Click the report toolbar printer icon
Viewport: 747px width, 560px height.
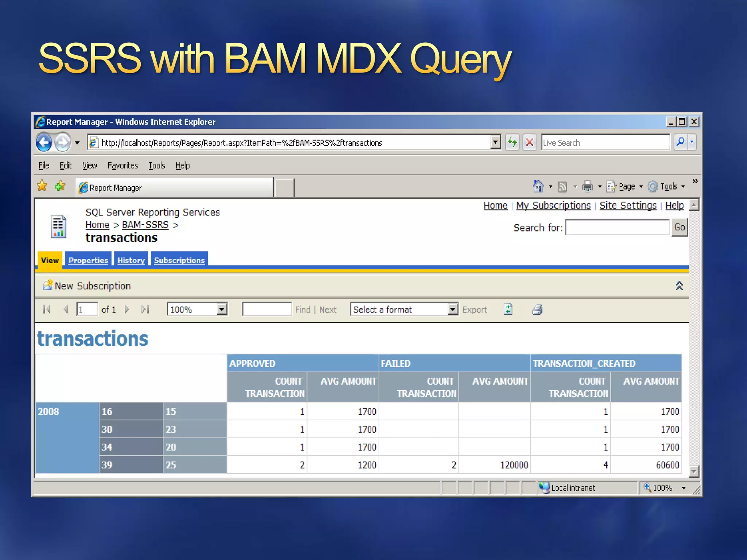pyautogui.click(x=537, y=310)
